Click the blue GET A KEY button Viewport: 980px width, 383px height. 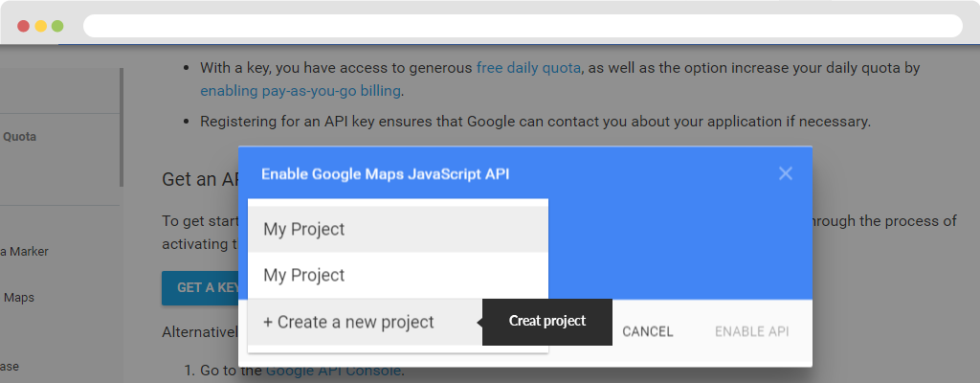coord(201,288)
